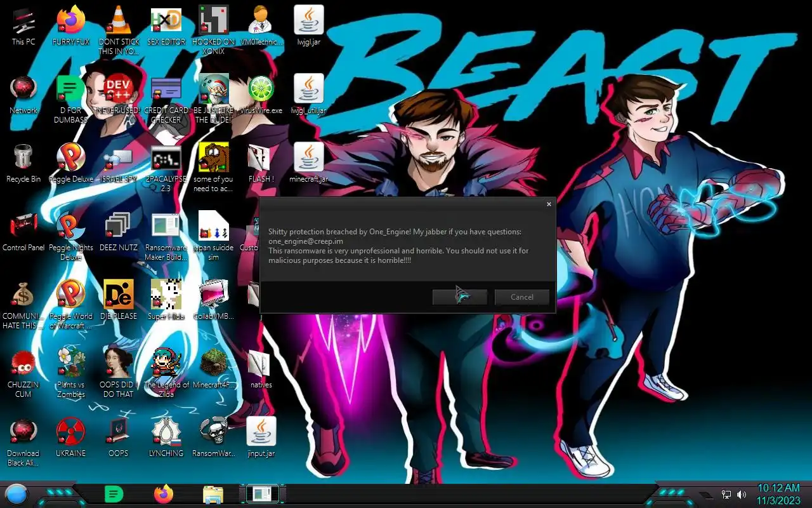Select the Network desktop icon

click(23, 95)
